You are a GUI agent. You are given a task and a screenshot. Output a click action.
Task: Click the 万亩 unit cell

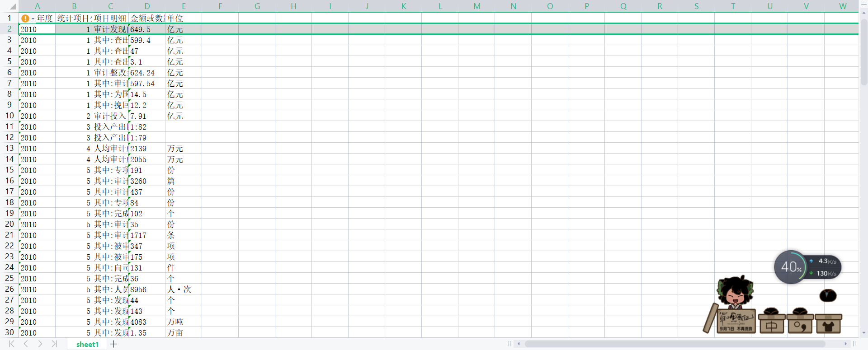(x=184, y=332)
